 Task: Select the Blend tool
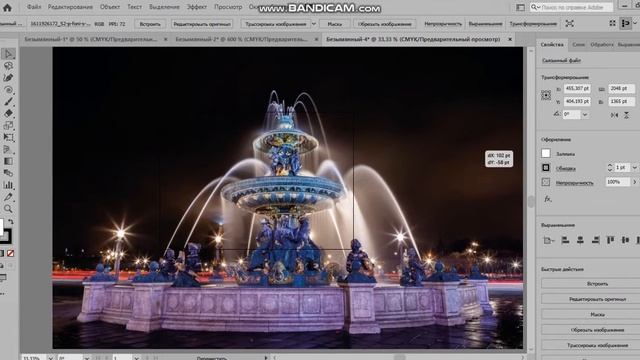[x=8, y=173]
